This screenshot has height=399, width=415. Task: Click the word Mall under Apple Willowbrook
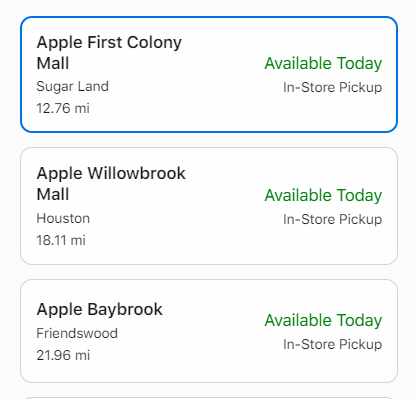tap(53, 194)
